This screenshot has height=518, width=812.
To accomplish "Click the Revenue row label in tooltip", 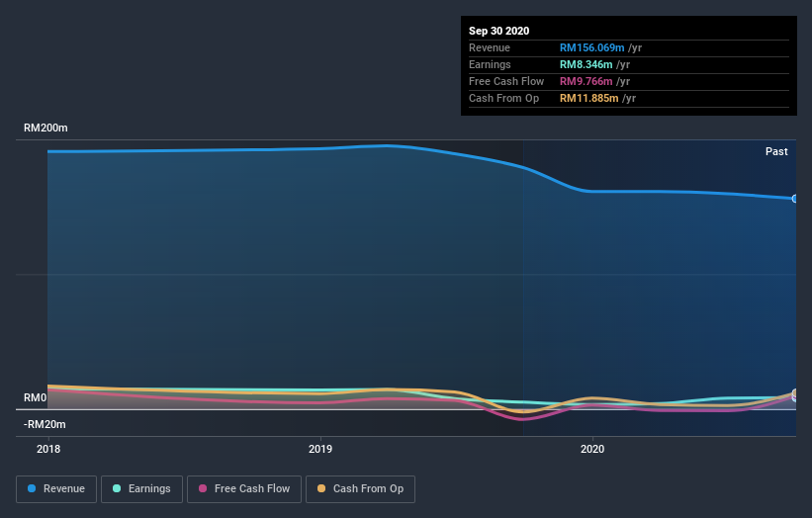I will (x=490, y=47).
